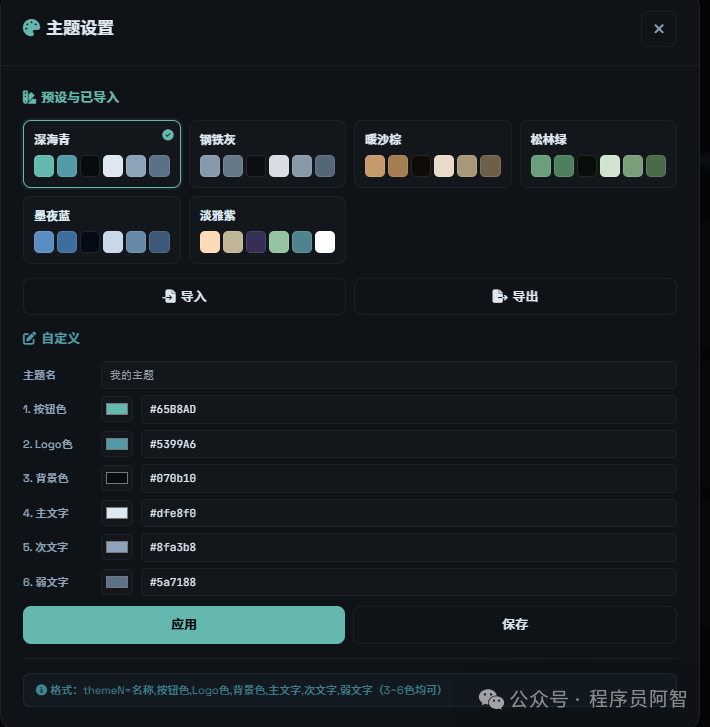Click the 2. Logo色 label
Image resolution: width=710 pixels, height=727 pixels.
(x=48, y=444)
